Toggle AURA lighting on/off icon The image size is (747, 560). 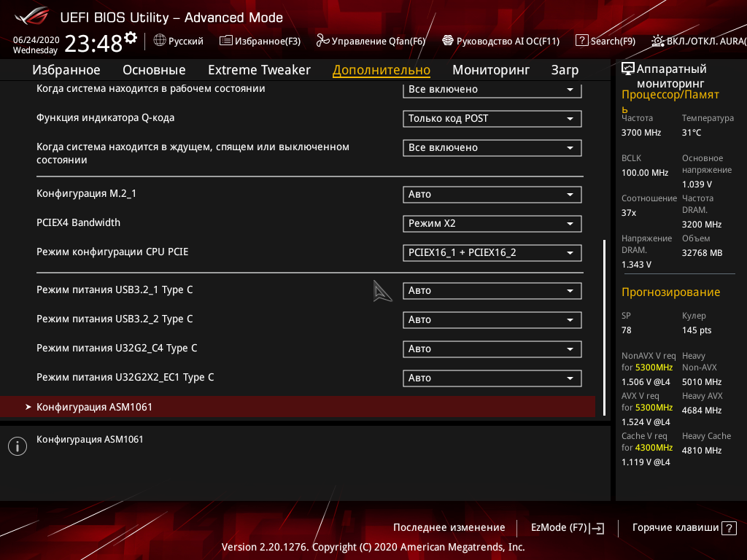657,41
